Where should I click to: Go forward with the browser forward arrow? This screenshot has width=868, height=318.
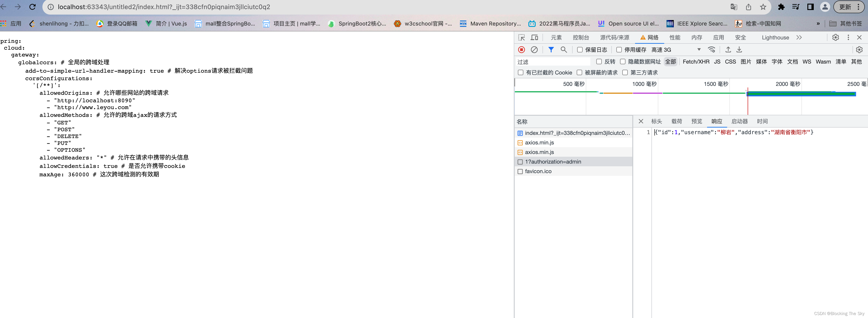click(x=18, y=7)
